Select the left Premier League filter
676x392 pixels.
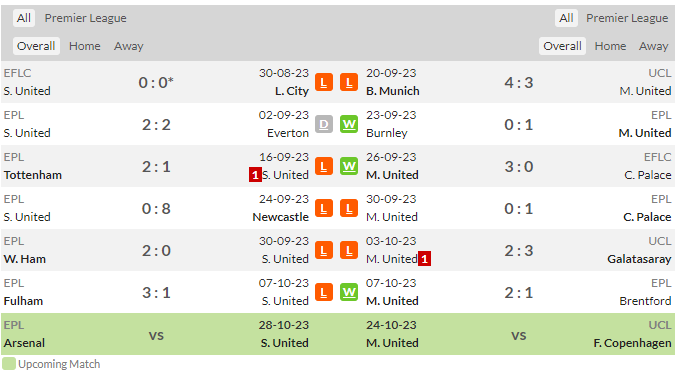pyautogui.click(x=85, y=18)
